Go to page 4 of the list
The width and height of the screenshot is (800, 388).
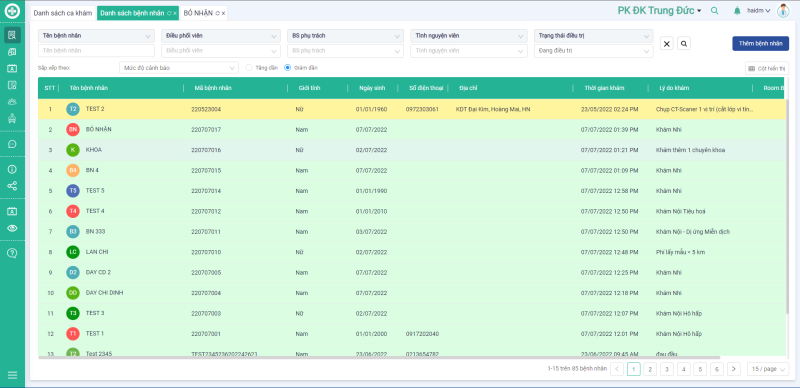(684, 369)
